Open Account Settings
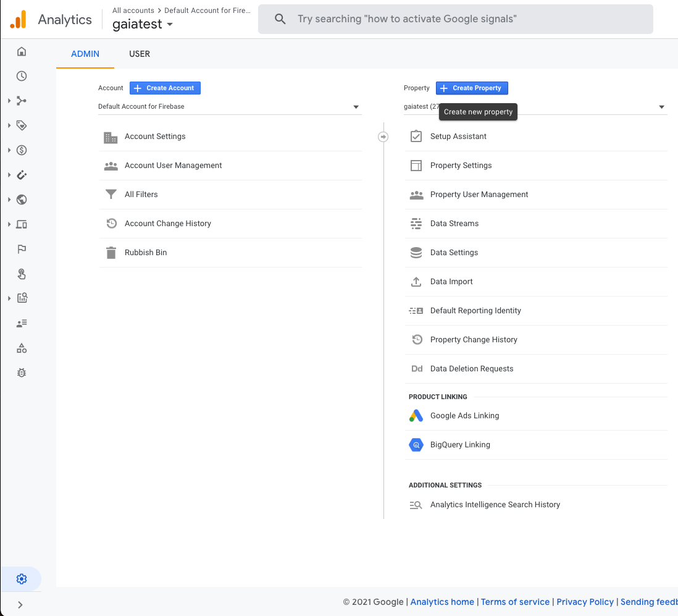 (x=230, y=137)
